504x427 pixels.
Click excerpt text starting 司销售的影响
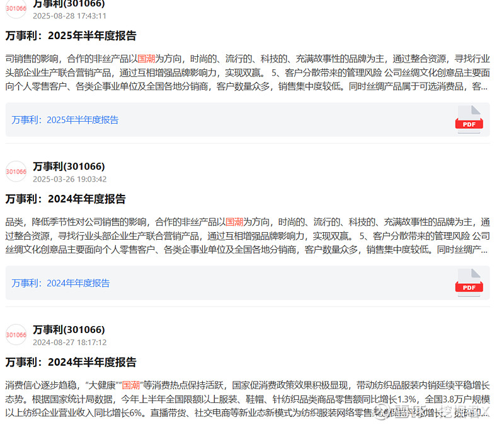pos(248,73)
